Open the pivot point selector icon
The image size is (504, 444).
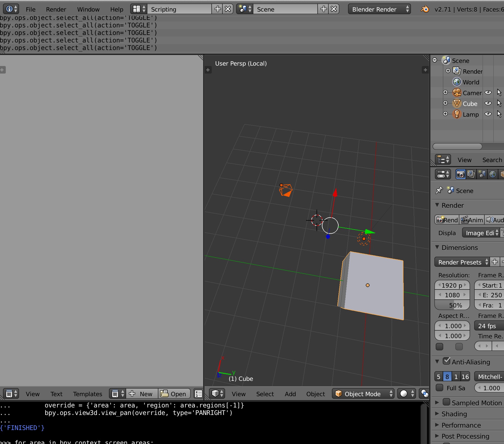click(424, 394)
